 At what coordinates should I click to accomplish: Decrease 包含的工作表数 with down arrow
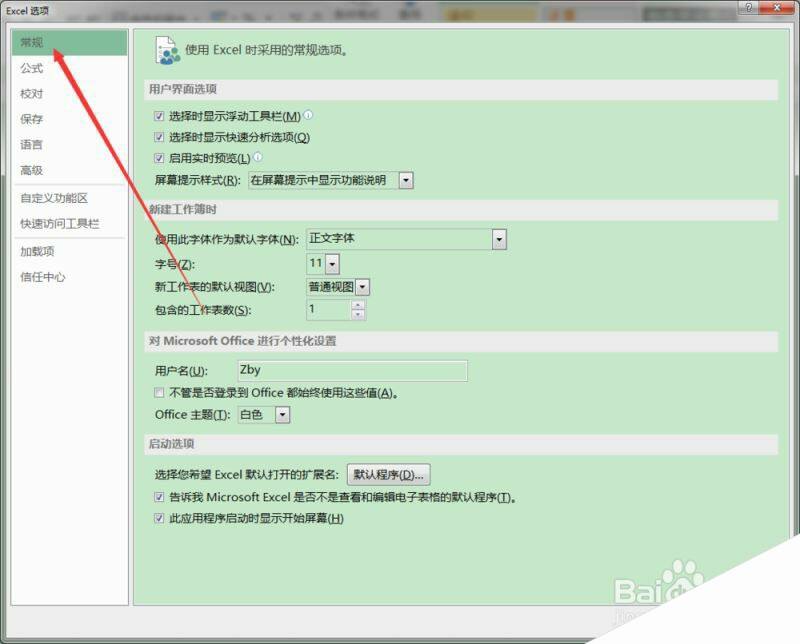pos(358,314)
